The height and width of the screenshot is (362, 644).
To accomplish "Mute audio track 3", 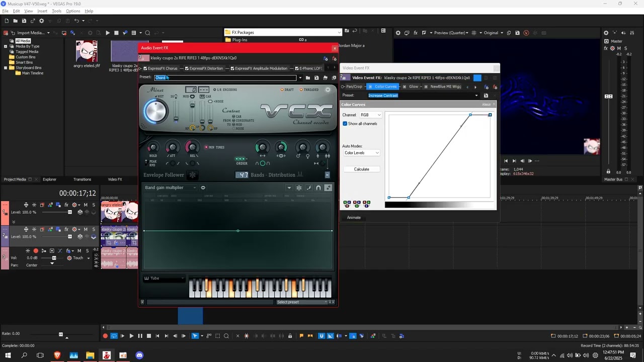I will click(79, 250).
